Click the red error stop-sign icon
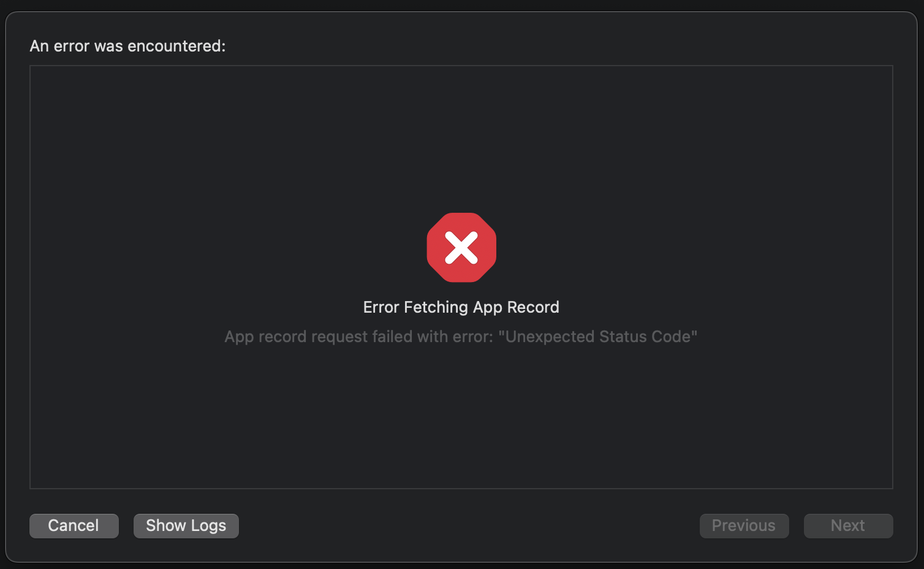The image size is (924, 569). pos(461,248)
